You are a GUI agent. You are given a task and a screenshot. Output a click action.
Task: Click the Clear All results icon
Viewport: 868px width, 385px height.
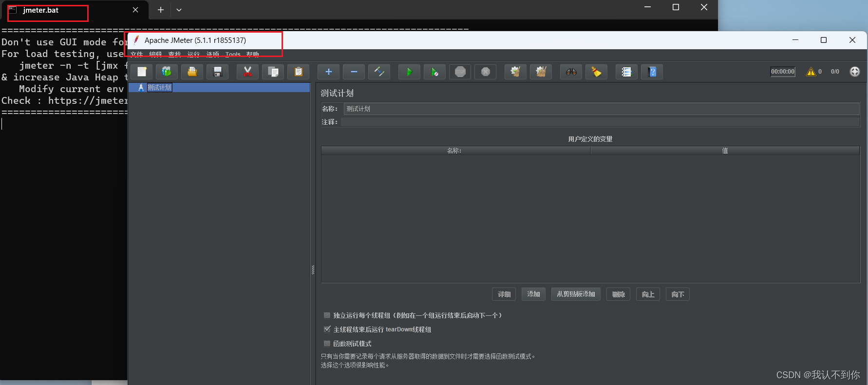click(x=541, y=72)
